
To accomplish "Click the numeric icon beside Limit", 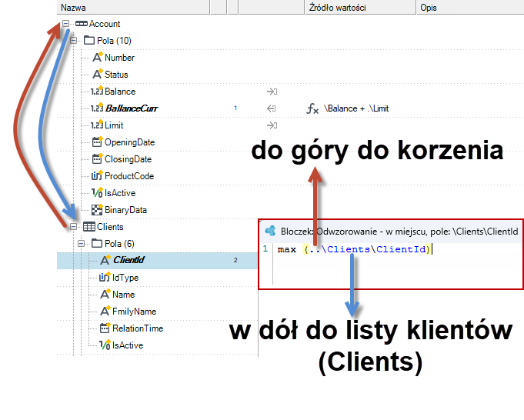I will 97,125.
